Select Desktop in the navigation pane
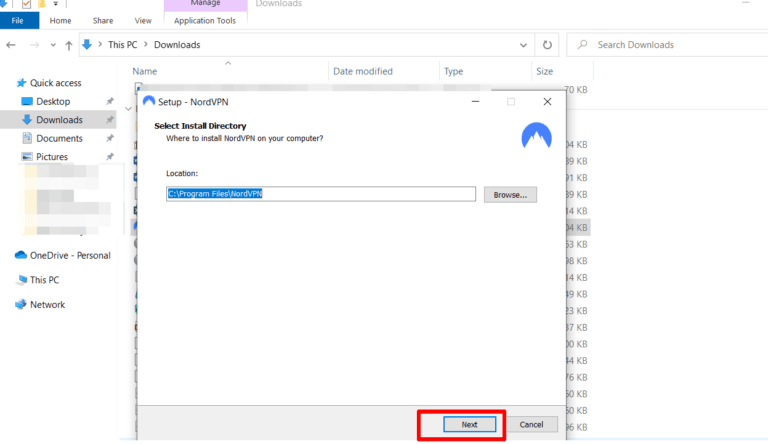Image resolution: width=768 pixels, height=444 pixels. (x=53, y=101)
